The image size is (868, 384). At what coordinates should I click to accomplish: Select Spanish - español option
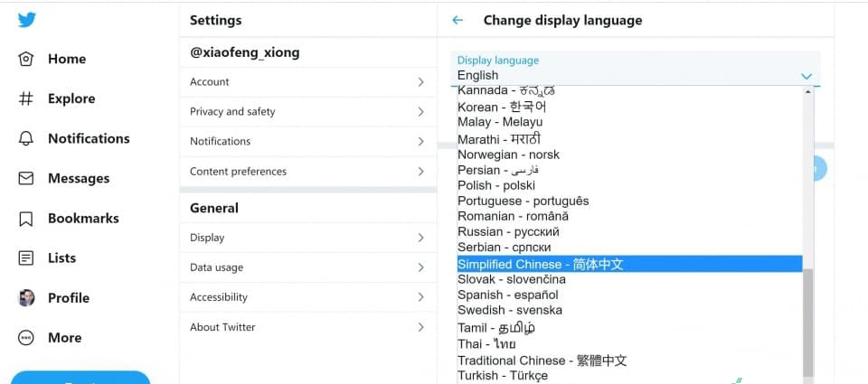tap(507, 295)
